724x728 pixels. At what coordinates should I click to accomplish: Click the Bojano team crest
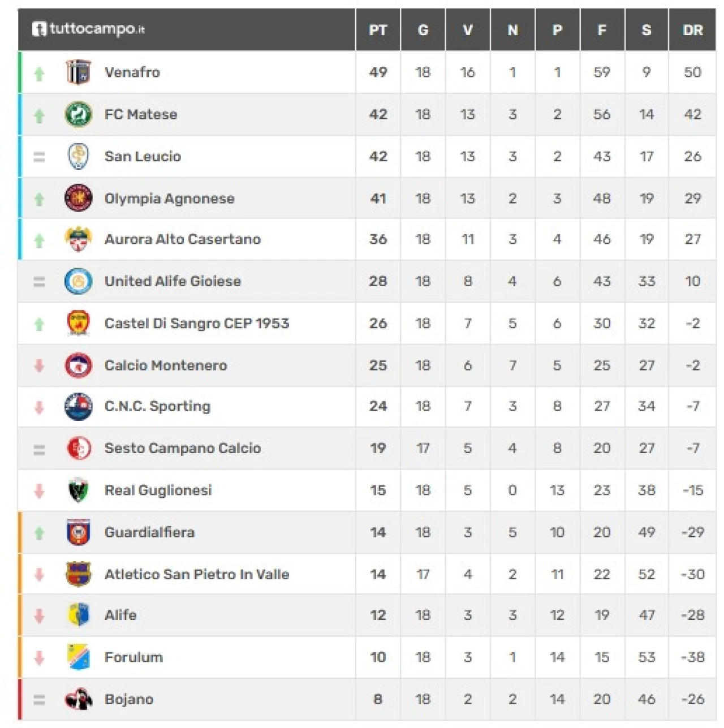coord(79,699)
